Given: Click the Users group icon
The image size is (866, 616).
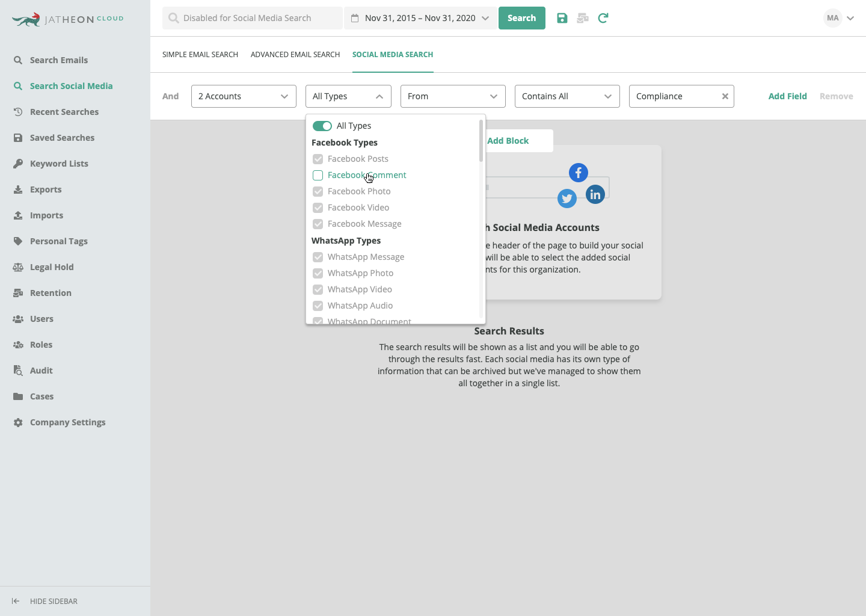Looking at the screenshot, I should click(x=18, y=319).
